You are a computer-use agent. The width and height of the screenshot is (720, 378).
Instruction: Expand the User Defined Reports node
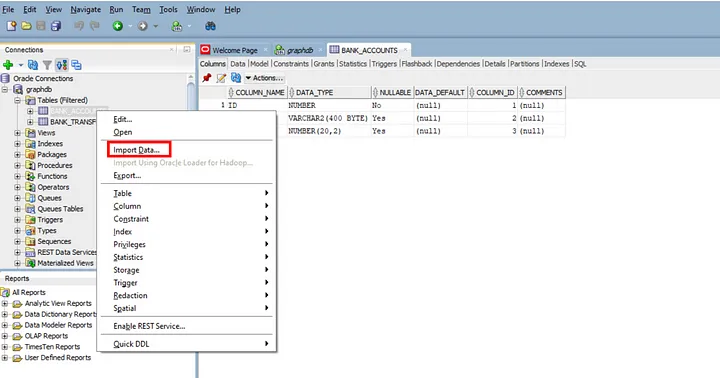tap(5, 358)
